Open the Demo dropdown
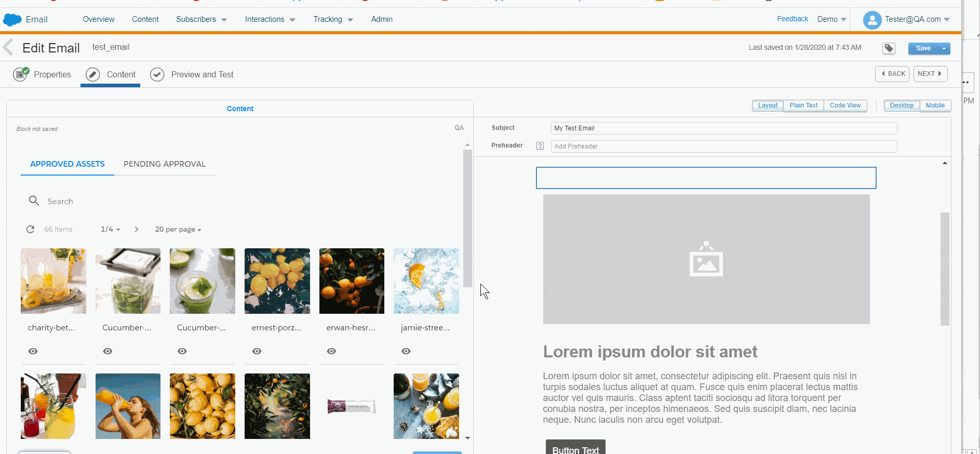 [831, 19]
